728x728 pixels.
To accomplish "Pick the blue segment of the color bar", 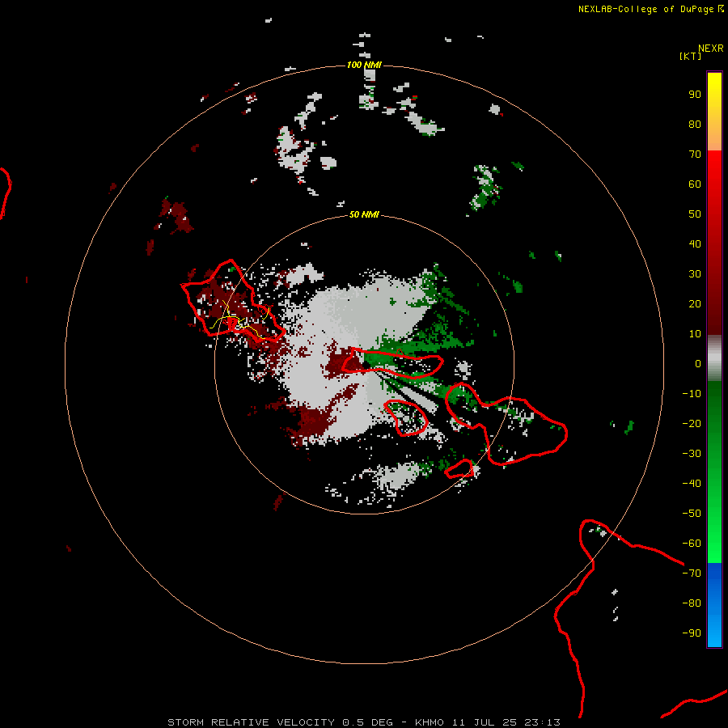I will [x=714, y=605].
